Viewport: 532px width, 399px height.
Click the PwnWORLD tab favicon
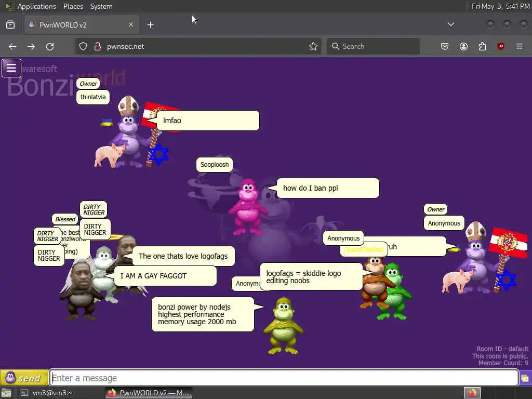32,25
